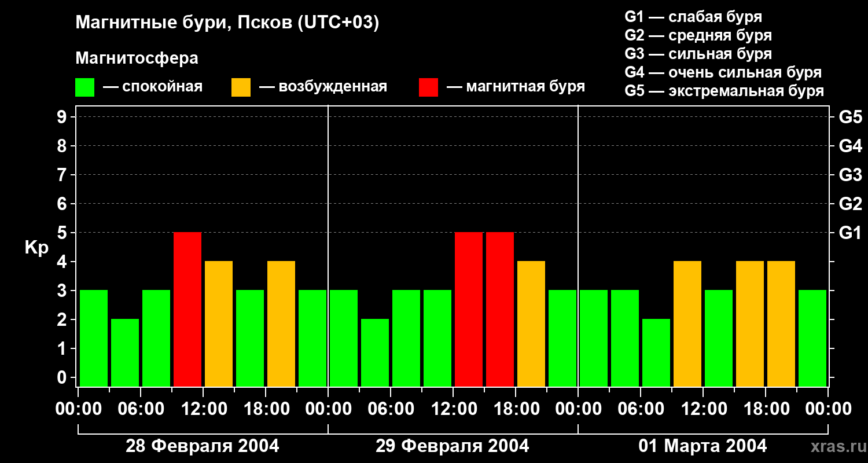This screenshot has width=868, height=463.
Task: Click the Kp 2 green bar on 28 Февраля
Action: 125,353
